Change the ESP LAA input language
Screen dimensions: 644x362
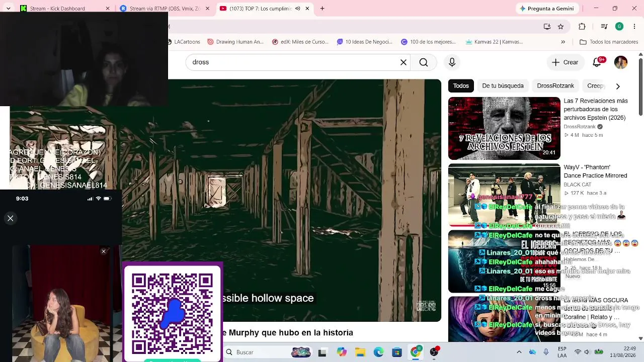[x=562, y=352]
